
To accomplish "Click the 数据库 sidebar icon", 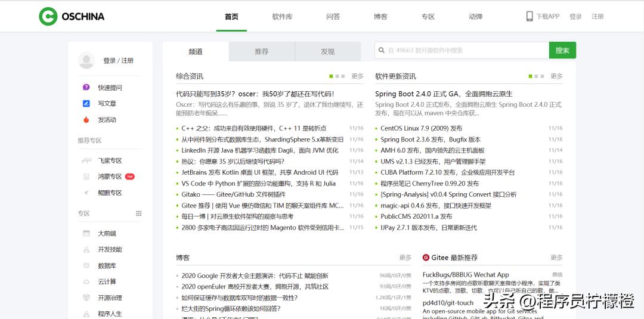I will pos(86,265).
